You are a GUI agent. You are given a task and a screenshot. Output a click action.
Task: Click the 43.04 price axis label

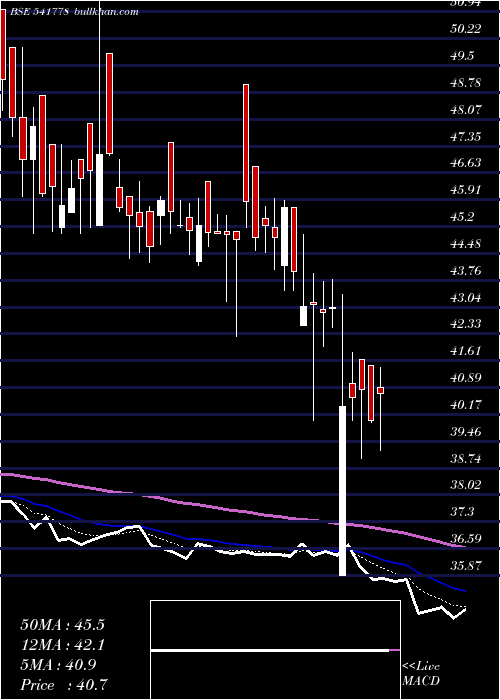point(466,297)
